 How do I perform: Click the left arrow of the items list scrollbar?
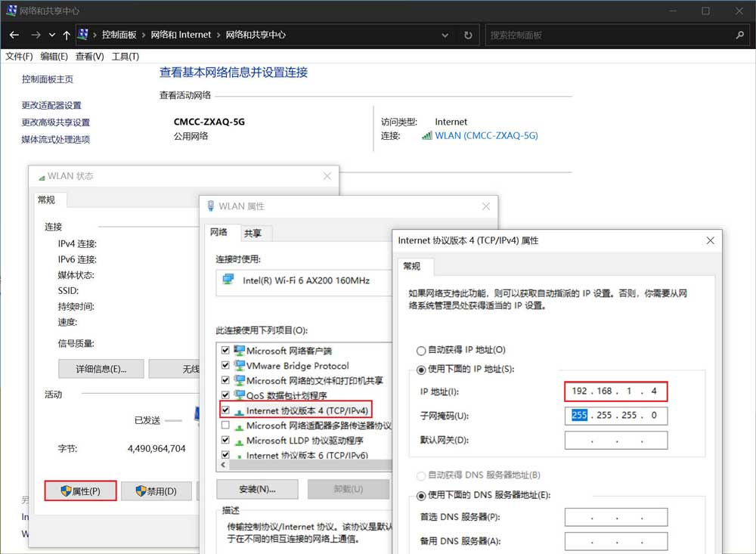pyautogui.click(x=223, y=465)
